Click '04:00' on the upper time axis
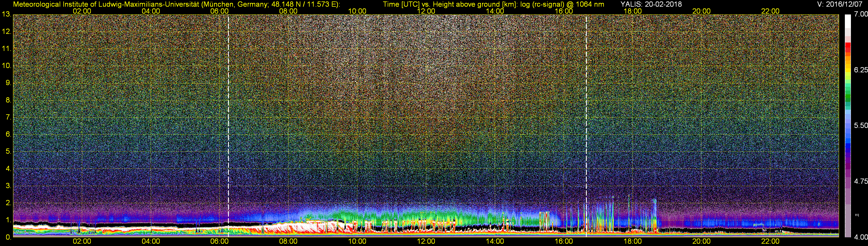This screenshot has height=246, width=868. pos(151,11)
